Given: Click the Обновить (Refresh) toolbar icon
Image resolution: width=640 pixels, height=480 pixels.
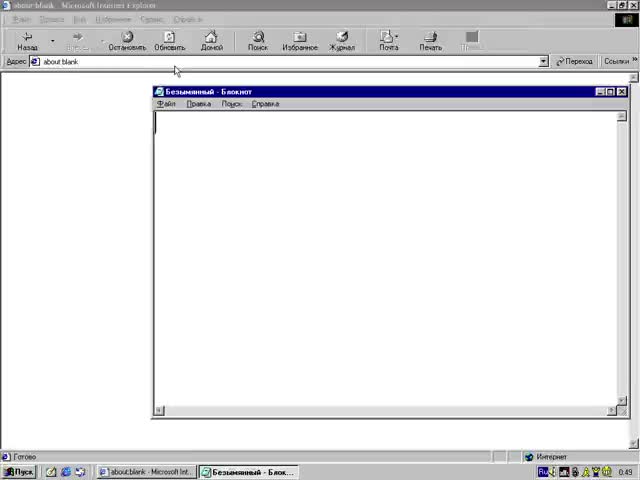Looking at the screenshot, I should (x=169, y=41).
